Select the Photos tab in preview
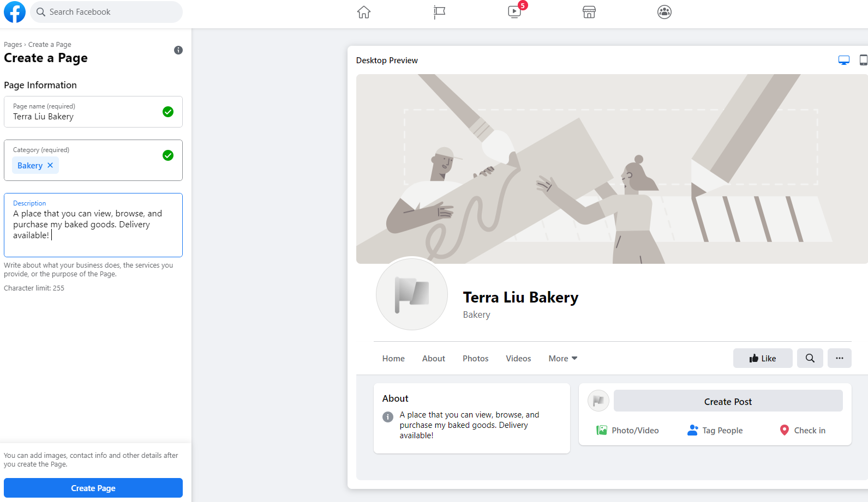868x502 pixels. pyautogui.click(x=476, y=358)
